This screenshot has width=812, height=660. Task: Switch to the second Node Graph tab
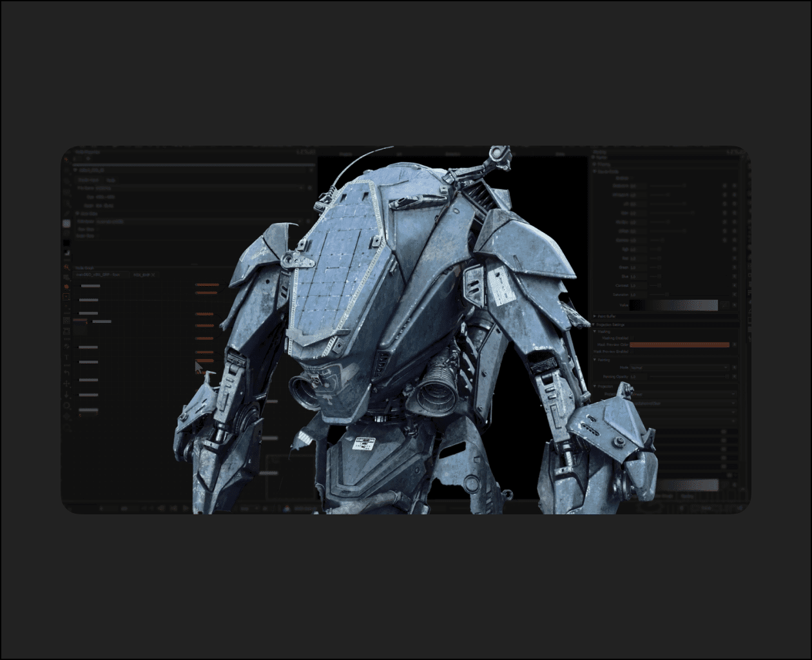pyautogui.click(x=142, y=275)
